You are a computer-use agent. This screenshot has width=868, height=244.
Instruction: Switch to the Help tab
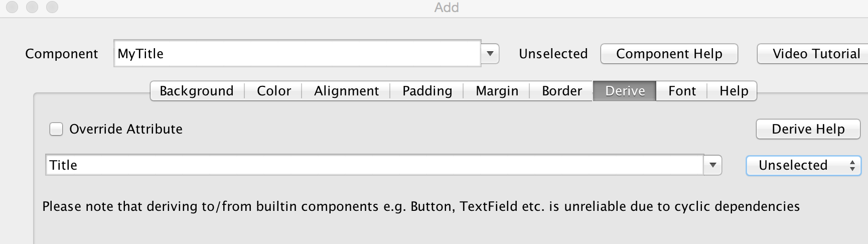[734, 91]
